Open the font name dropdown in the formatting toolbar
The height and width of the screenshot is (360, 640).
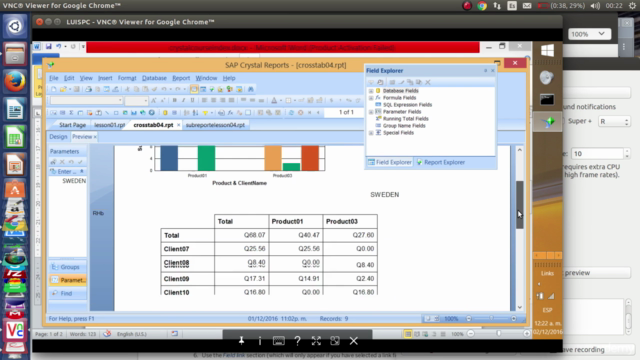point(120,100)
